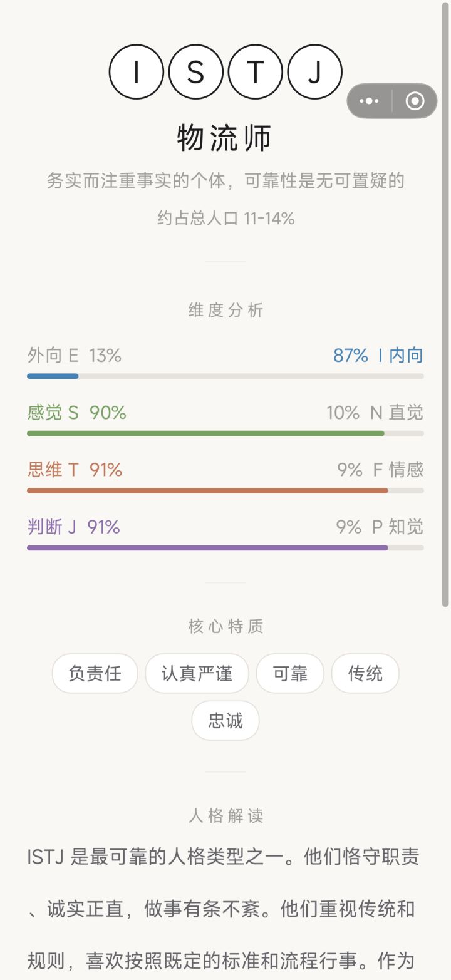Click the blue E/I dimension bar

click(225, 376)
